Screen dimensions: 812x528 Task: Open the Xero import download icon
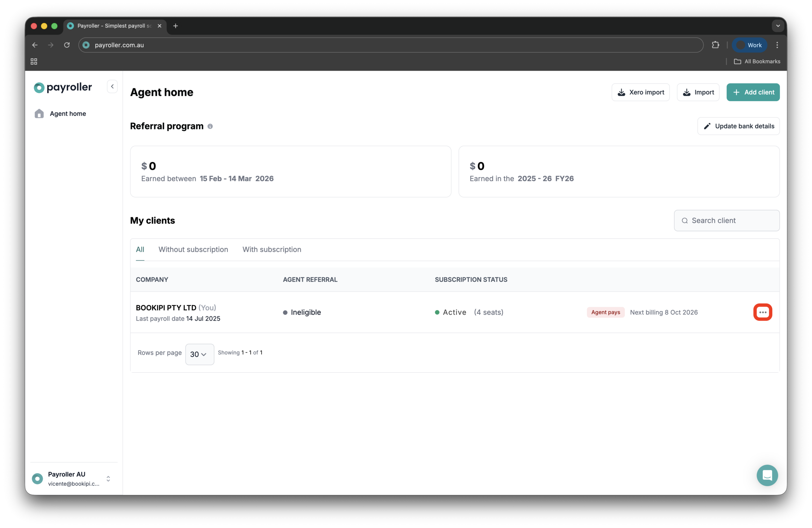622,92
